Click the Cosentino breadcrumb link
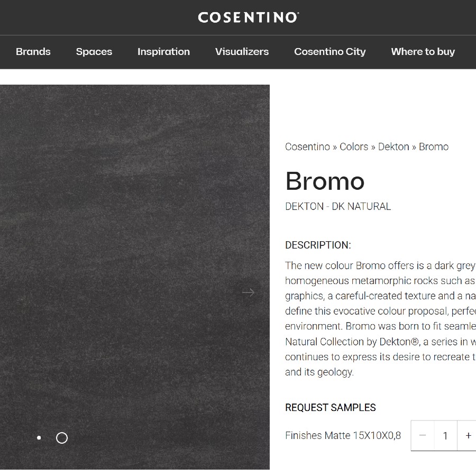Viewport: 476px width, 476px height. pos(307,147)
